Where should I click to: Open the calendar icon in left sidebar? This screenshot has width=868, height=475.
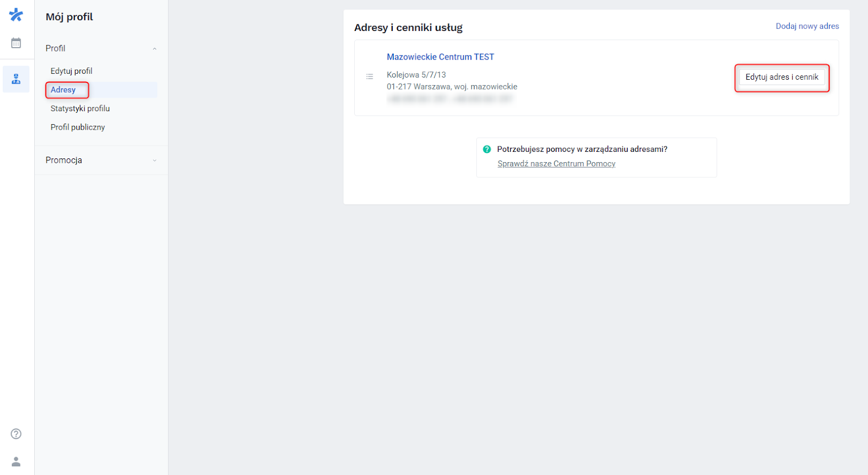pyautogui.click(x=16, y=42)
